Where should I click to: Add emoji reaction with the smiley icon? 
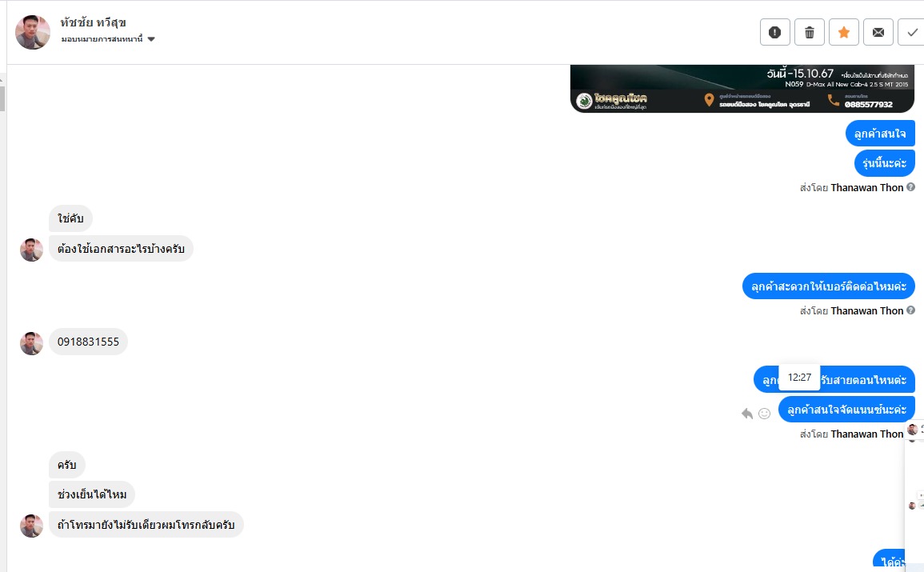tap(764, 414)
